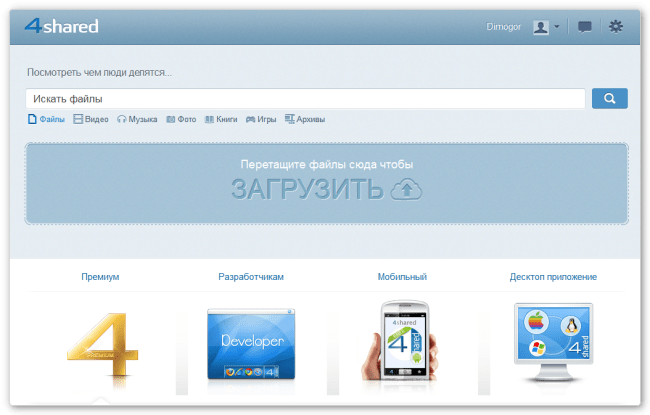Click "Посмотреть чем люди делятся..." text

click(99, 73)
